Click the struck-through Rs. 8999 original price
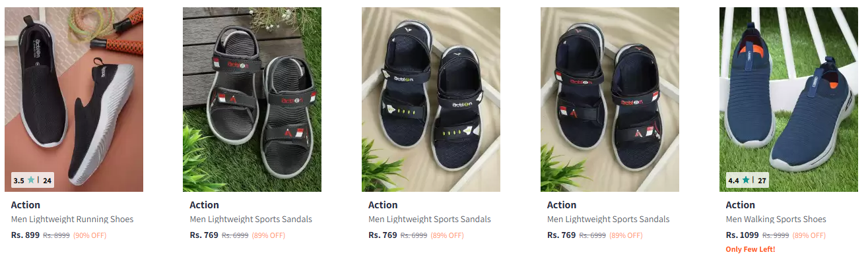868x263 pixels. (x=57, y=235)
